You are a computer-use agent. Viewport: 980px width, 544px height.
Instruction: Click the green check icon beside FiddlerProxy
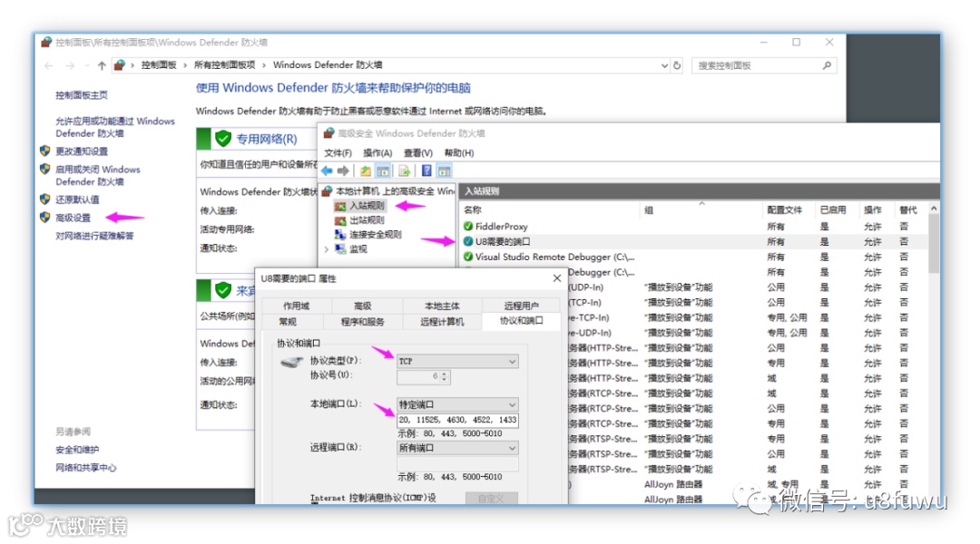(468, 226)
